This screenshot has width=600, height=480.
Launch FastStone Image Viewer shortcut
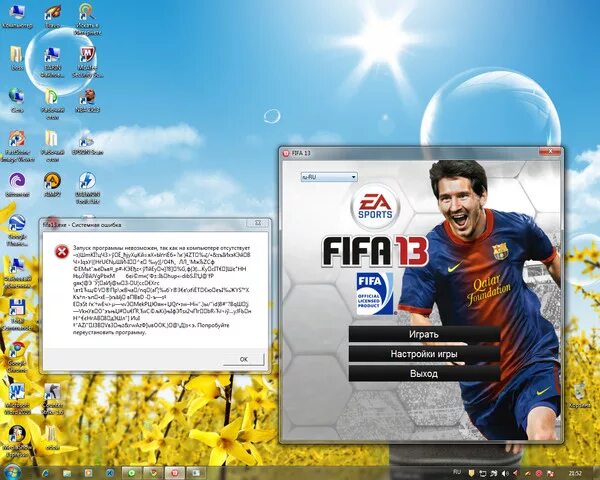[x=17, y=146]
